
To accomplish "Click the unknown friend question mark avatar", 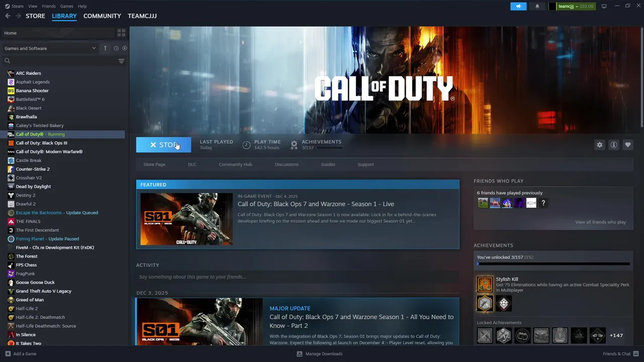I will point(543,203).
